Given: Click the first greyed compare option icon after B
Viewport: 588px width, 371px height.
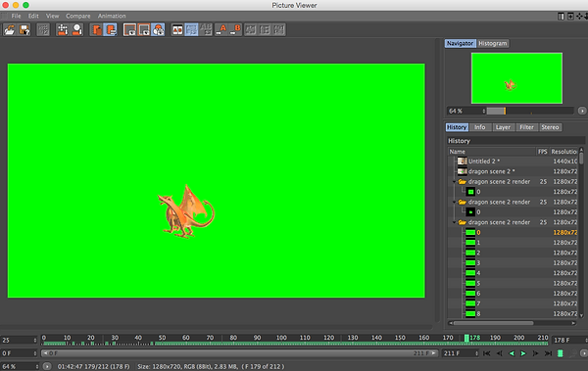Looking at the screenshot, I should (x=251, y=30).
